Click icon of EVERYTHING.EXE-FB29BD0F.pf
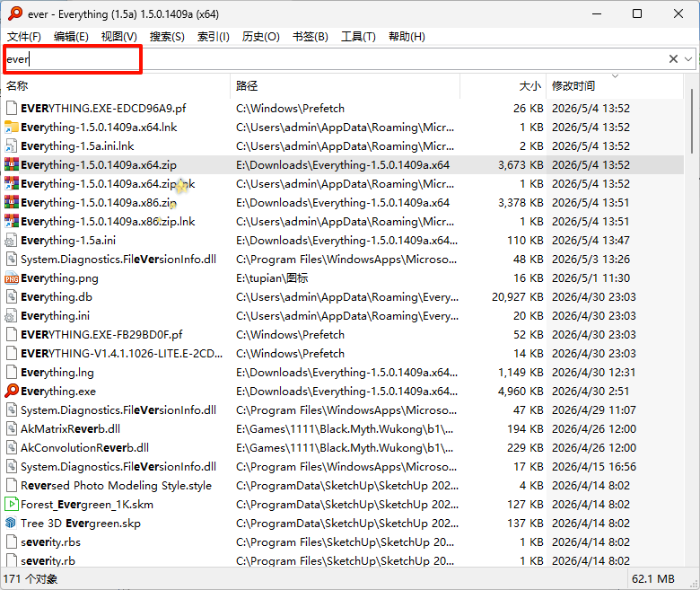This screenshot has width=700, height=590. point(11,335)
